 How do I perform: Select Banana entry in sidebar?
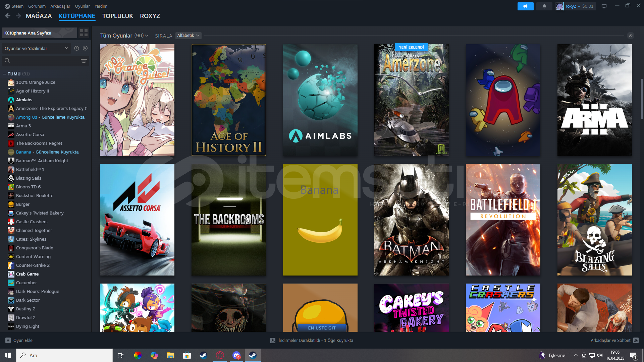click(x=47, y=152)
